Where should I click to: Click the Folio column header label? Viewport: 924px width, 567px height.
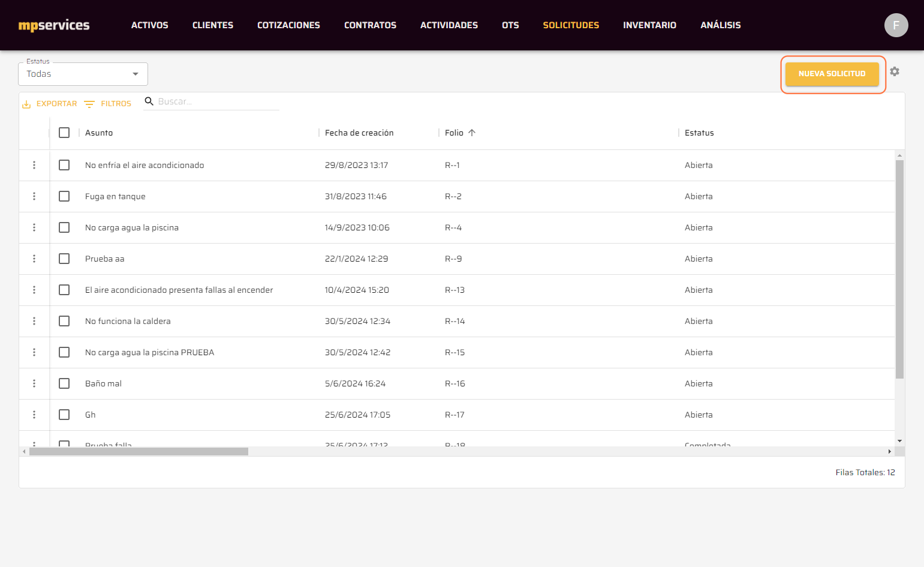pyautogui.click(x=454, y=133)
